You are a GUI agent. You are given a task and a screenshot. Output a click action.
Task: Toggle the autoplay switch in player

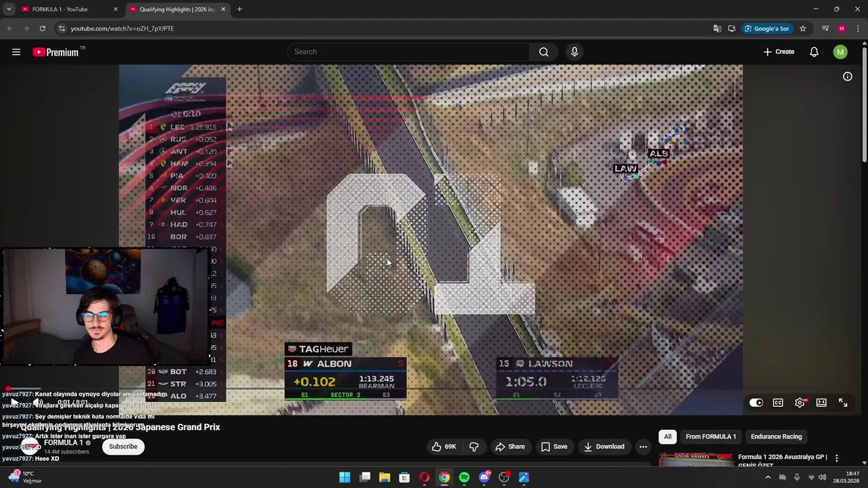click(x=756, y=403)
